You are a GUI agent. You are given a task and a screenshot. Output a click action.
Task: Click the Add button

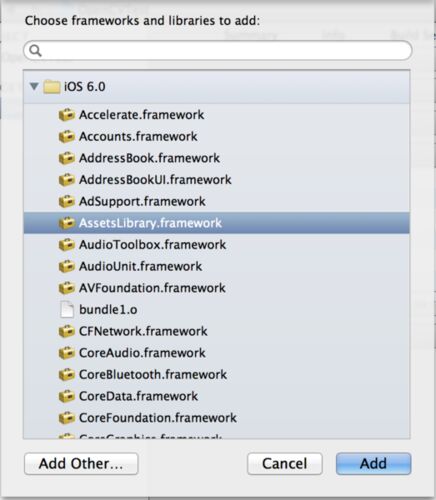pyautogui.click(x=373, y=464)
